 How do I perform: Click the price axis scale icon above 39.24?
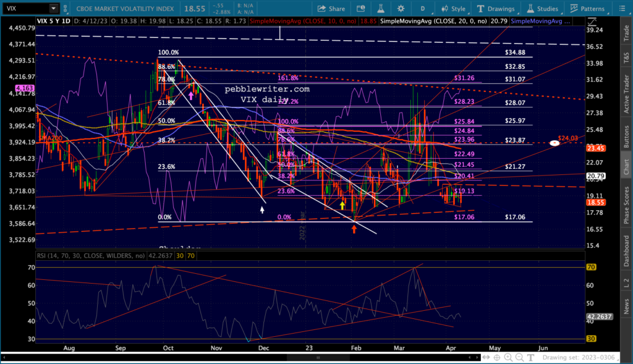click(x=592, y=21)
